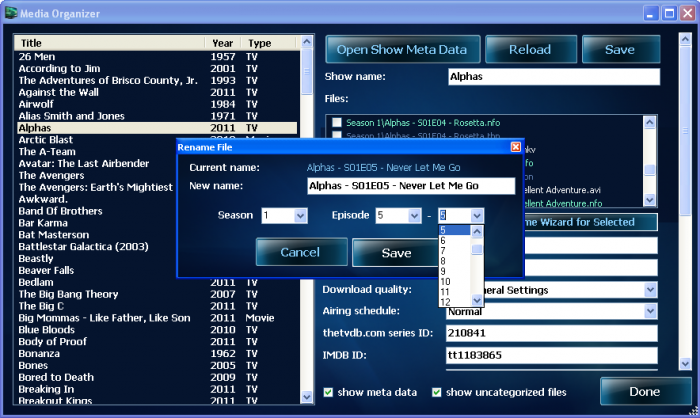This screenshot has width=700, height=418.
Task: Click the Done button
Action: point(645,392)
